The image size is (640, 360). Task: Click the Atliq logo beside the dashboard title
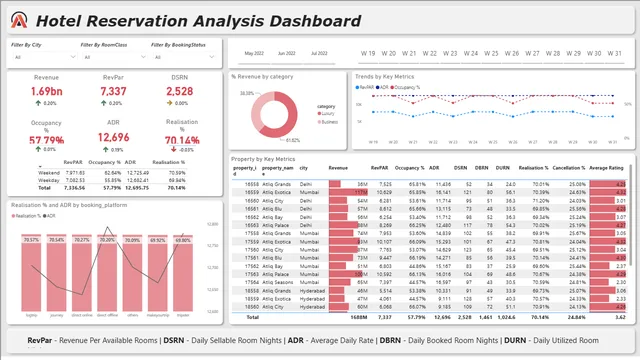point(19,20)
